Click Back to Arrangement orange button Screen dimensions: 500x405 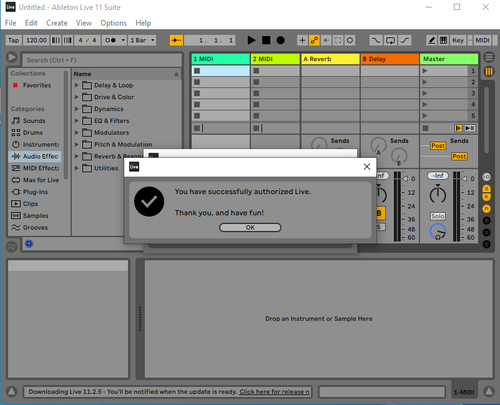click(x=458, y=128)
